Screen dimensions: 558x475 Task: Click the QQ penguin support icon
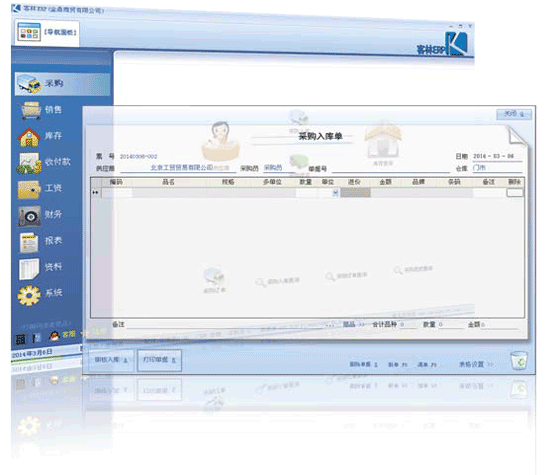click(54, 335)
